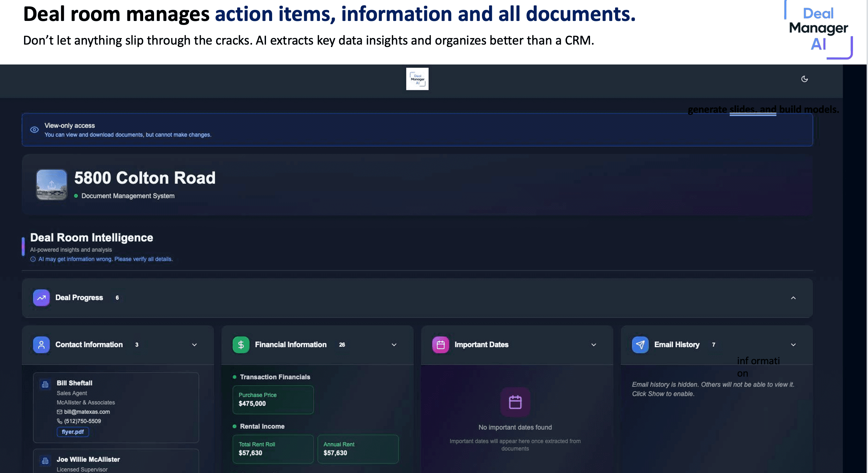868x473 pixels.
Task: Toggle dark mode with the moon icon
Action: (804, 79)
